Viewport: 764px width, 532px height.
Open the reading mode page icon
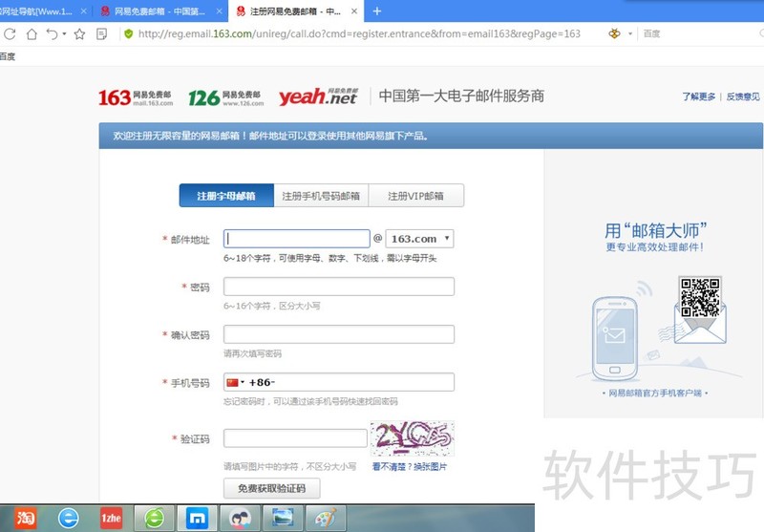[101, 33]
